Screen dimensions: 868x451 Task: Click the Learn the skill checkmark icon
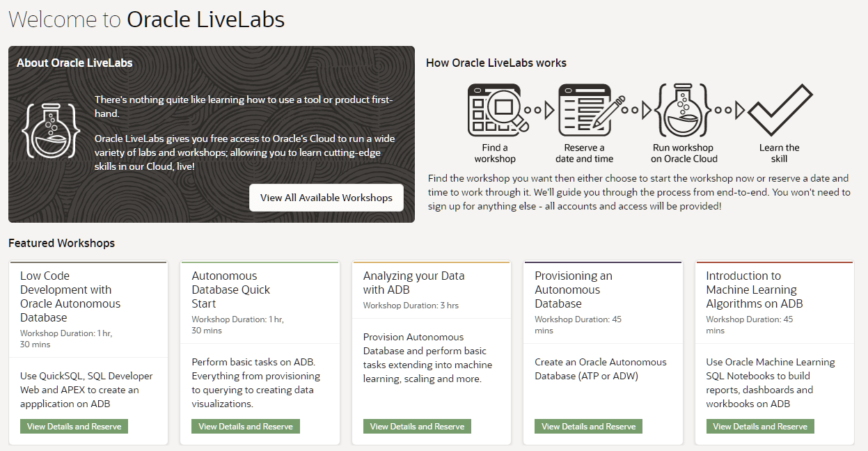click(780, 108)
